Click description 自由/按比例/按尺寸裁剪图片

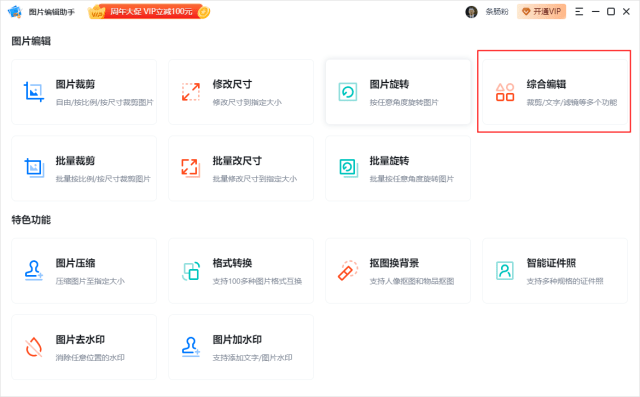point(104,102)
